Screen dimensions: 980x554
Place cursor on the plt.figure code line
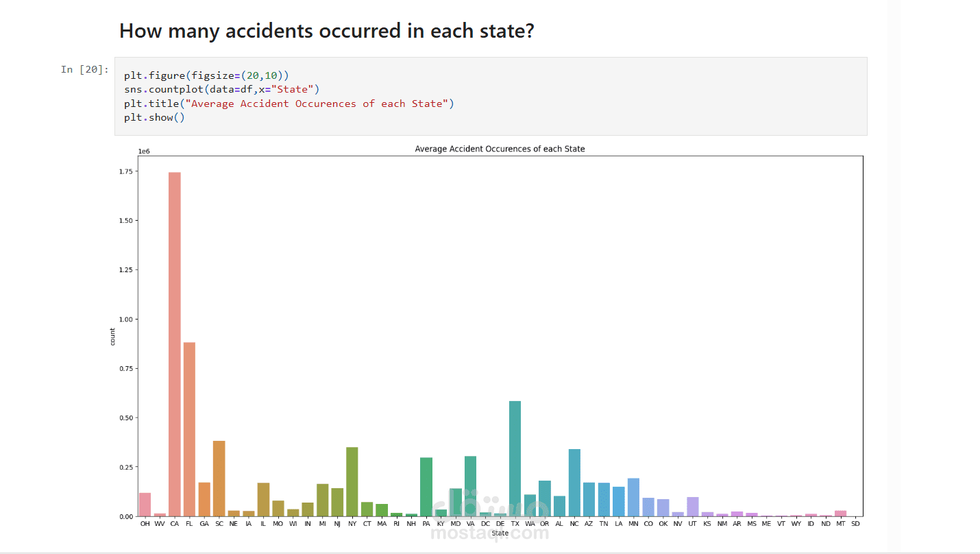tap(206, 75)
